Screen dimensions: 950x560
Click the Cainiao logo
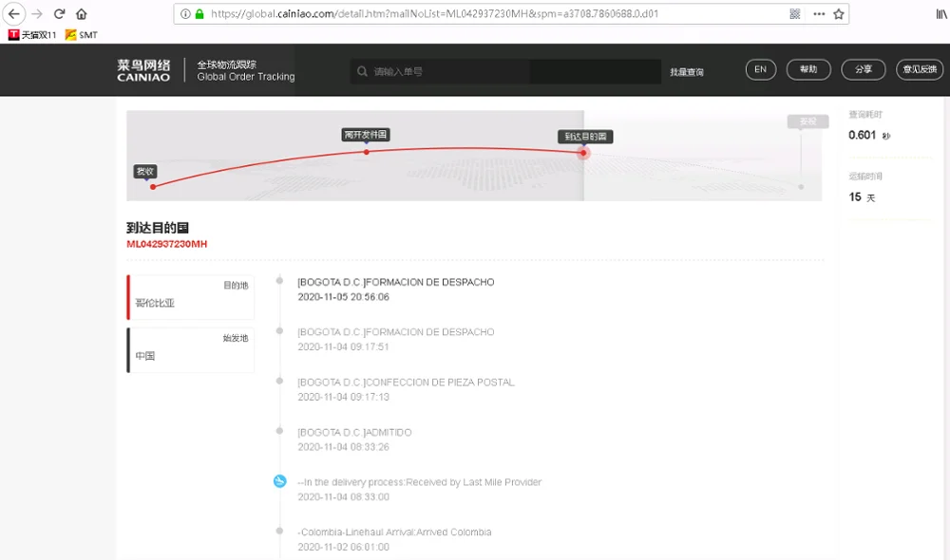pyautogui.click(x=143, y=70)
